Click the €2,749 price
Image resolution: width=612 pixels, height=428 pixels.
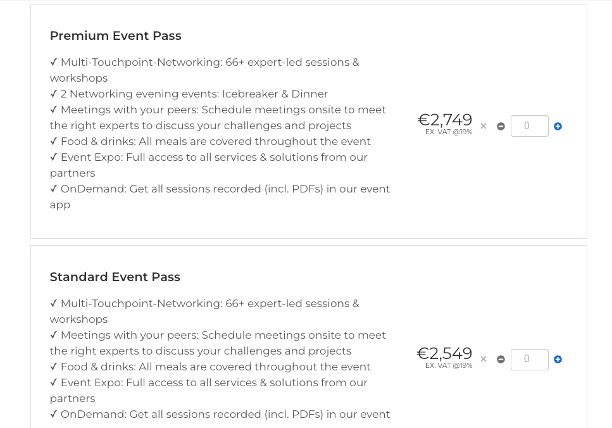445,120
